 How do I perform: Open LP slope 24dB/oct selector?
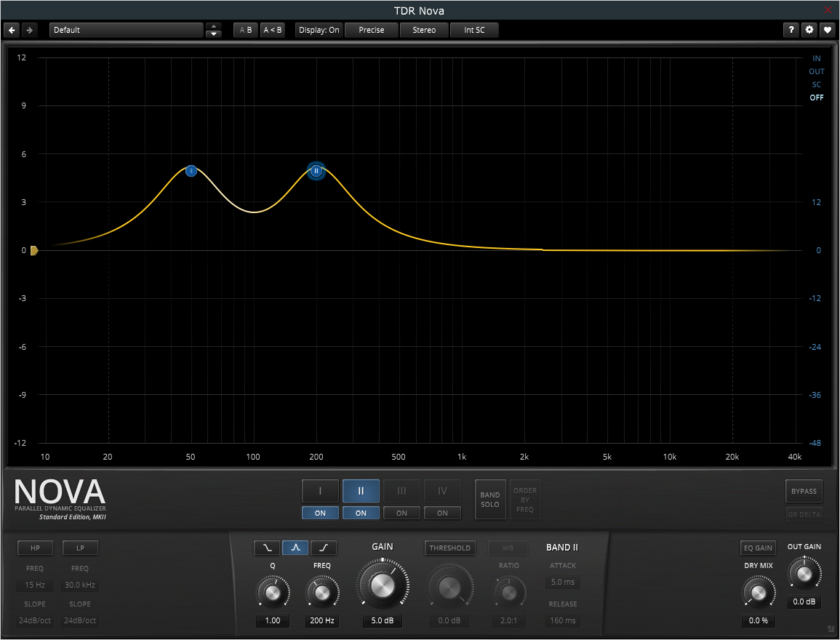click(80, 620)
